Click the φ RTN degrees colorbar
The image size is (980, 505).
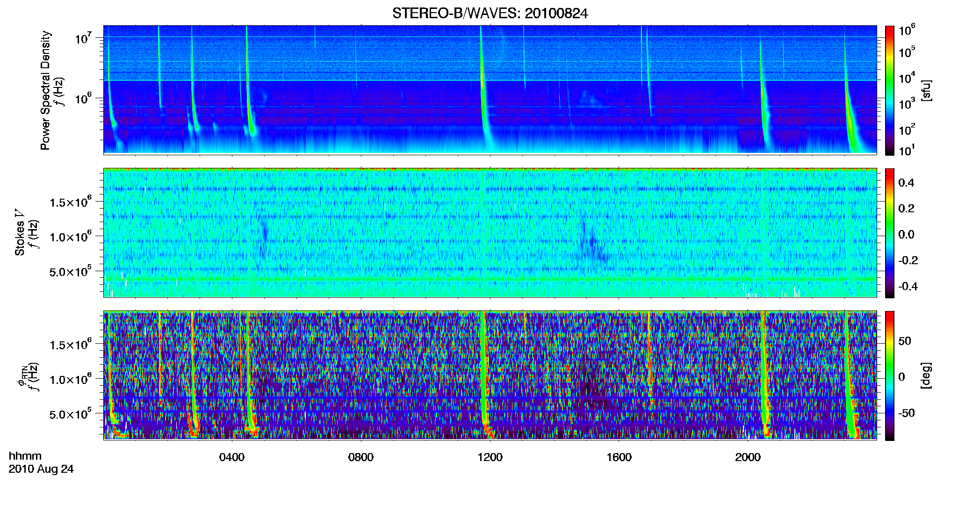click(x=890, y=375)
